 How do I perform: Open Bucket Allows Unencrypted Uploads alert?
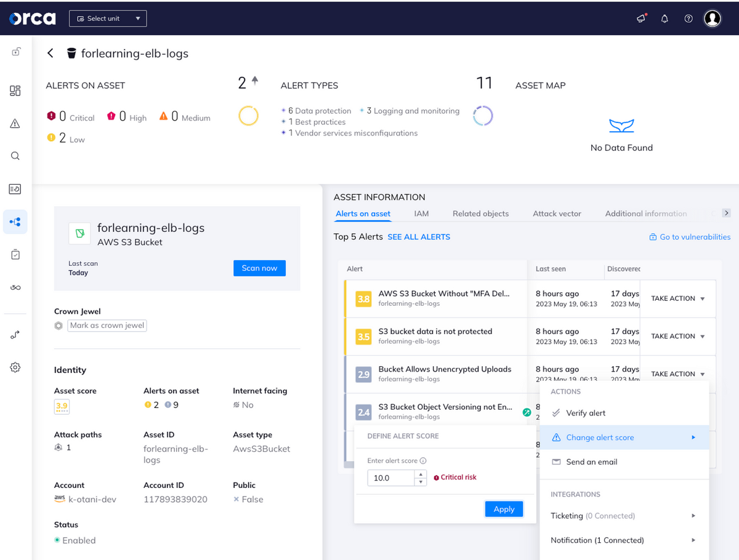click(x=445, y=369)
